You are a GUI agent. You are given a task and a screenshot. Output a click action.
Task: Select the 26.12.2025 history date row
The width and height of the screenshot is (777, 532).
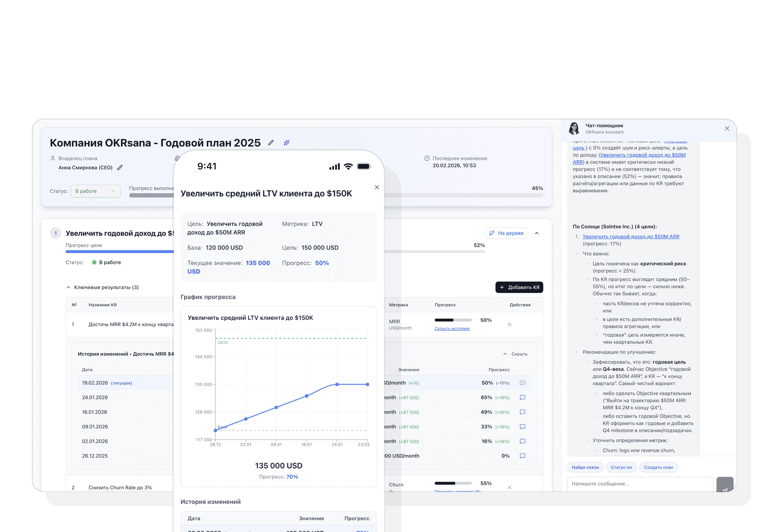coord(95,456)
